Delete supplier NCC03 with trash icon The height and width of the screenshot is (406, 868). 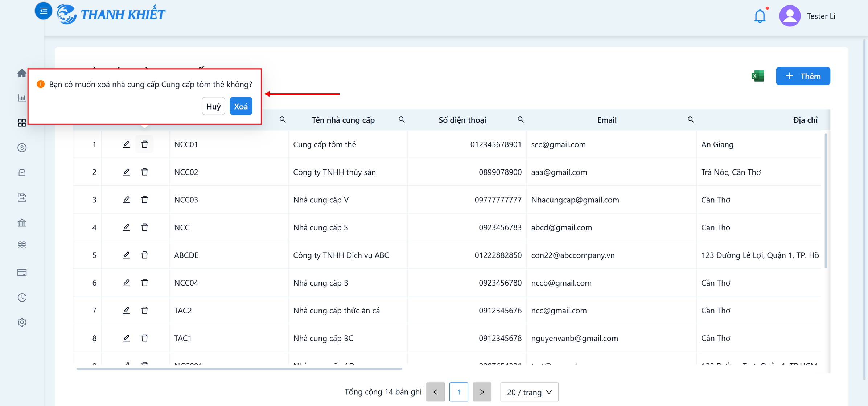[144, 200]
